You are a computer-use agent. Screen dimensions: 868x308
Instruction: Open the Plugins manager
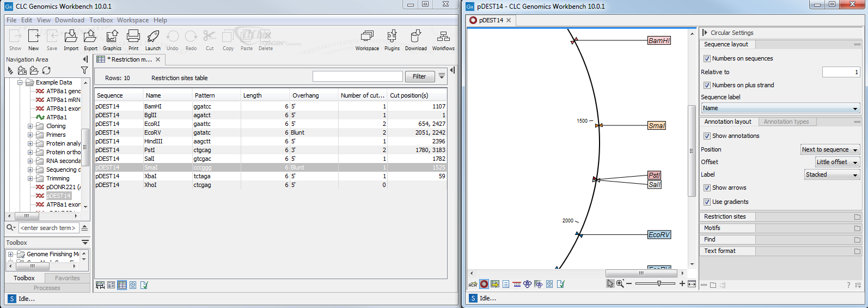point(392,37)
